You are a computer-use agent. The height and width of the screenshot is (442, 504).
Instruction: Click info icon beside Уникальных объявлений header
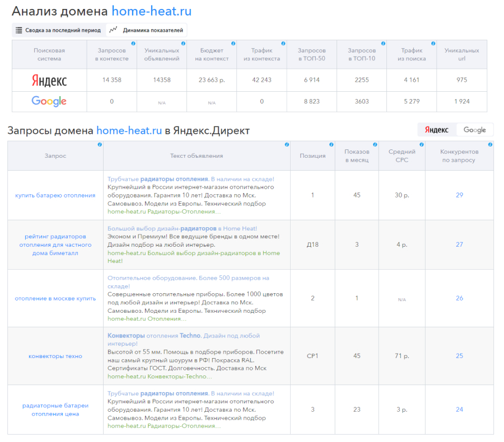pos(183,43)
